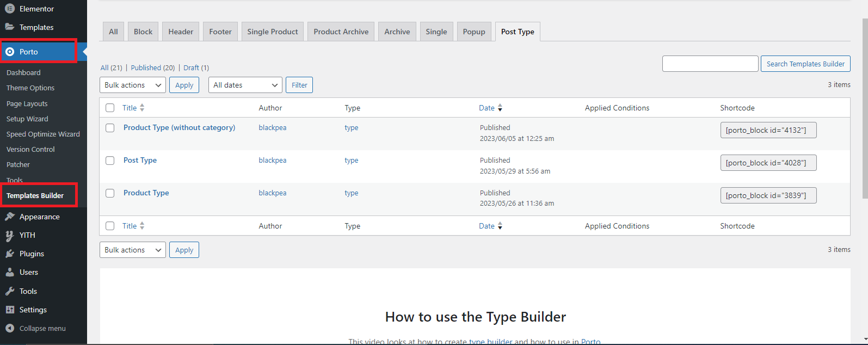This screenshot has height=345, width=868.
Task: Tick the select-all checkbox in table header
Action: click(x=110, y=108)
